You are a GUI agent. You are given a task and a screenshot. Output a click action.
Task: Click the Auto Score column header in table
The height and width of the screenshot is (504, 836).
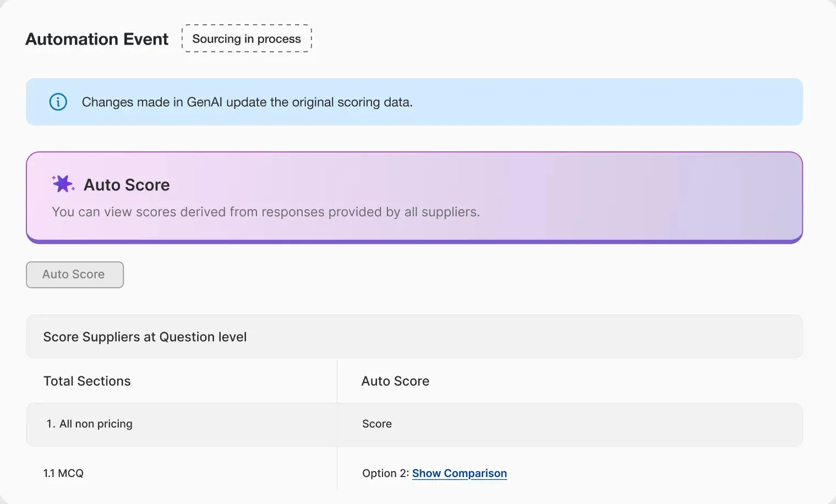pyautogui.click(x=395, y=381)
